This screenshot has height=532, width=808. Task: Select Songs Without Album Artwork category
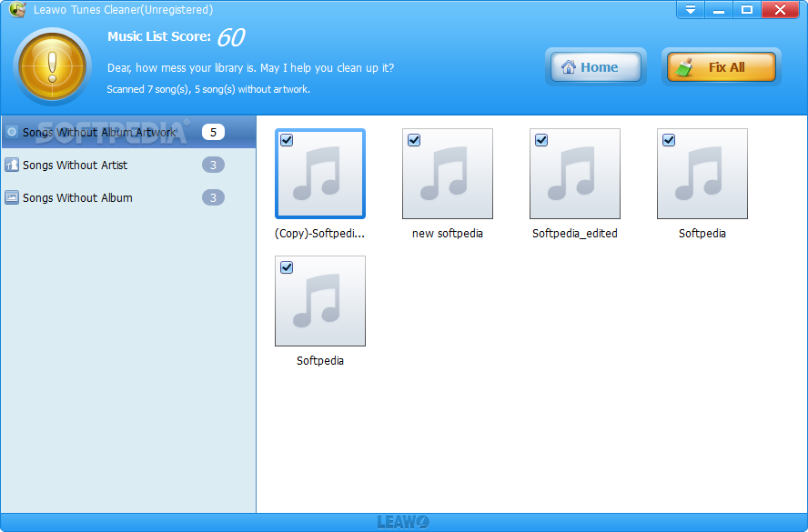pos(128,133)
